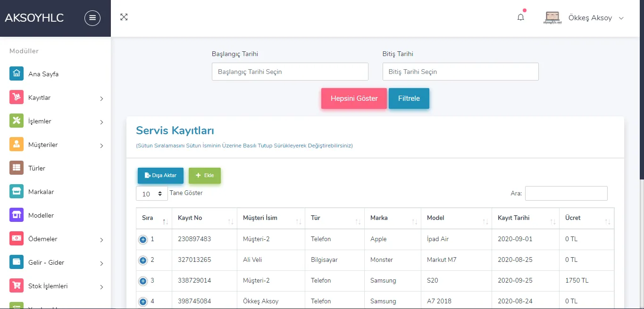Click the Dışa Aktar export button

(x=160, y=175)
